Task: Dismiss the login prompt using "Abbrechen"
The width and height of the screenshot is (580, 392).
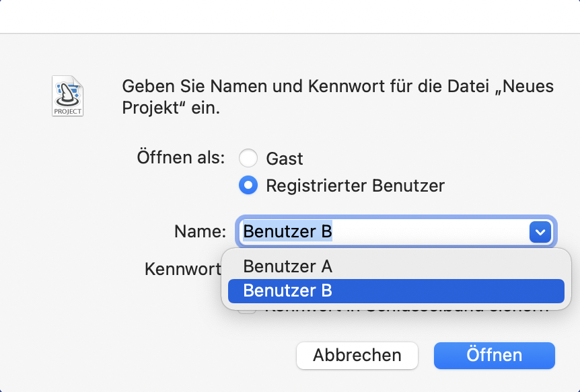Action: pos(357,355)
